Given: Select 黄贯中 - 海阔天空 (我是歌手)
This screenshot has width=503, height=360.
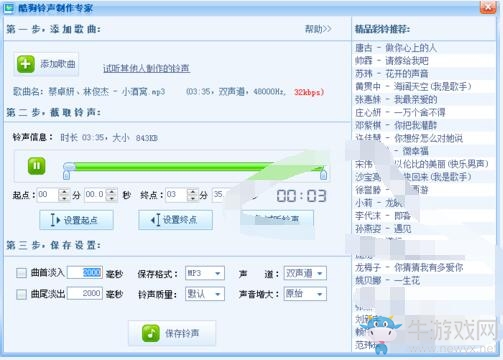Looking at the screenshot, I should (x=413, y=87).
